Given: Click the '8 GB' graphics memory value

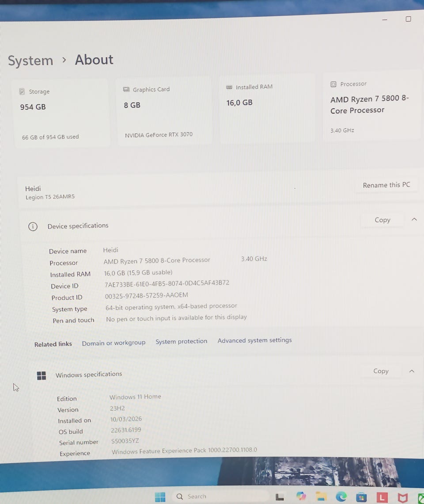Looking at the screenshot, I should (132, 105).
